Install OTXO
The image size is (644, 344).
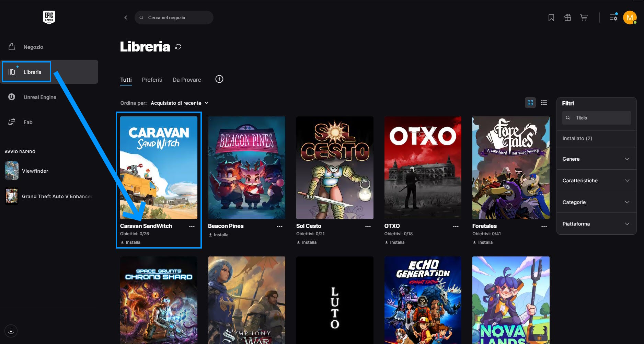click(394, 242)
